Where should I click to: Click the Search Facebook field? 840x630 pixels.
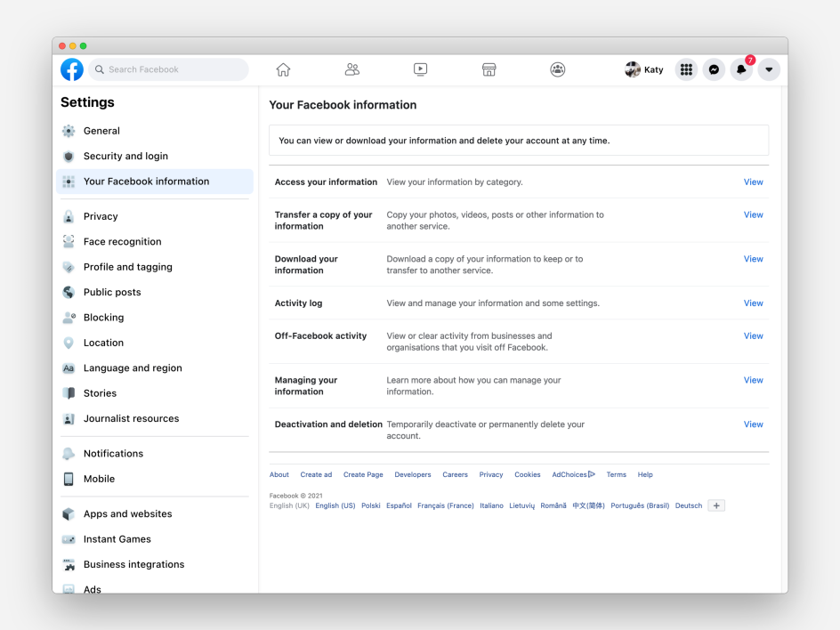(x=168, y=69)
